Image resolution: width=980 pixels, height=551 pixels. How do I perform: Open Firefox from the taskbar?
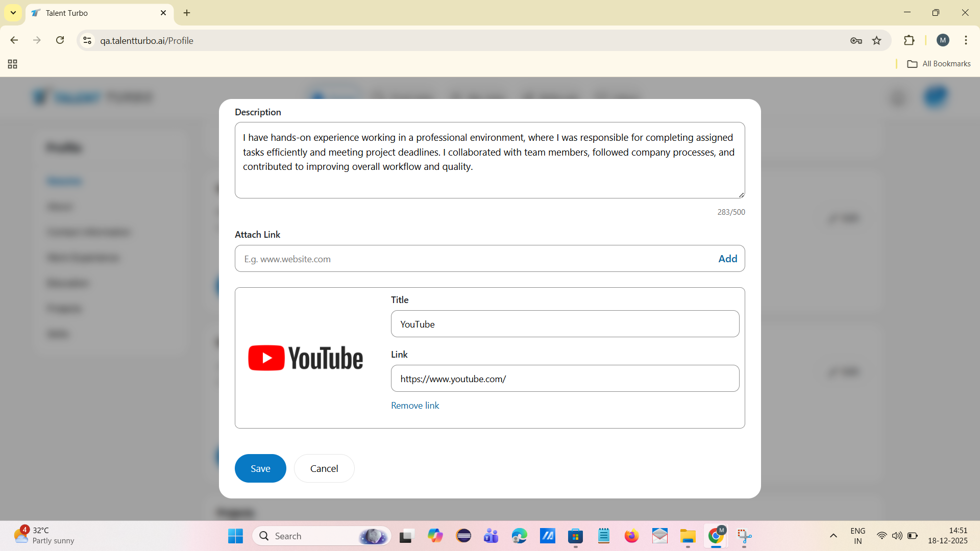coord(631,536)
